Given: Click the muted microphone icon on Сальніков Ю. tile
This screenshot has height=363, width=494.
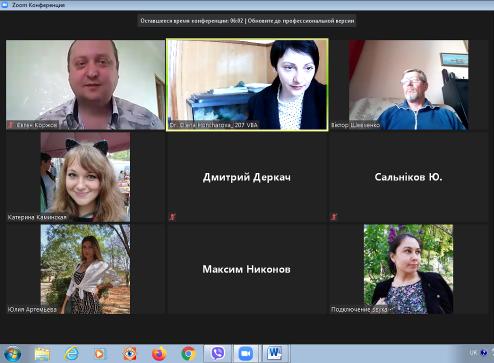Looking at the screenshot, I should pyautogui.click(x=334, y=217).
